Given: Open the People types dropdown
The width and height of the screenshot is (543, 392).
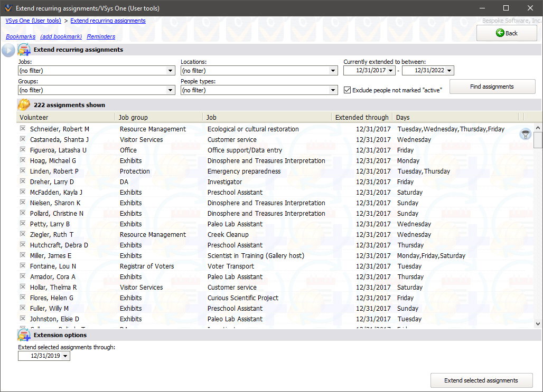Looking at the screenshot, I should tap(332, 90).
